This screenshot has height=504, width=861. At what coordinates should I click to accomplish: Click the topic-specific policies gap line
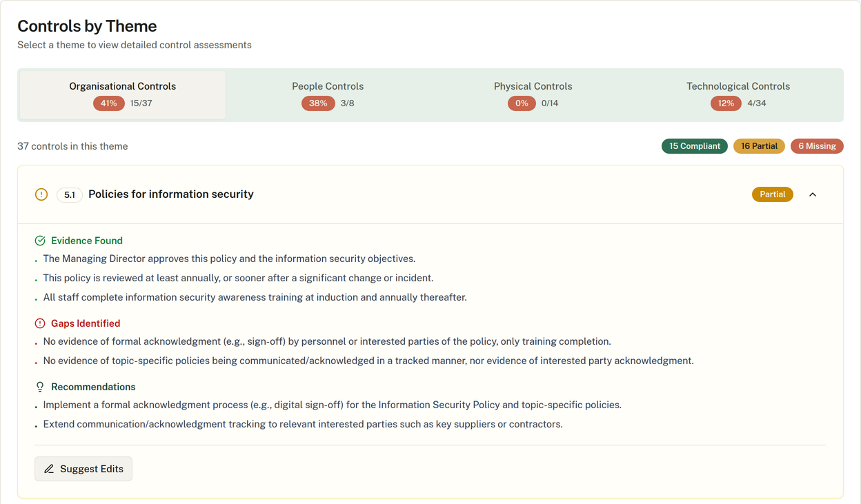point(368,361)
